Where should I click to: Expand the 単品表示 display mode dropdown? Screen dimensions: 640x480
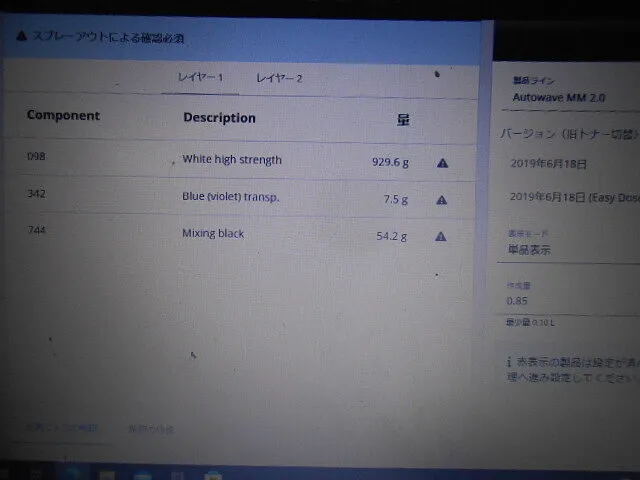pyautogui.click(x=565, y=249)
